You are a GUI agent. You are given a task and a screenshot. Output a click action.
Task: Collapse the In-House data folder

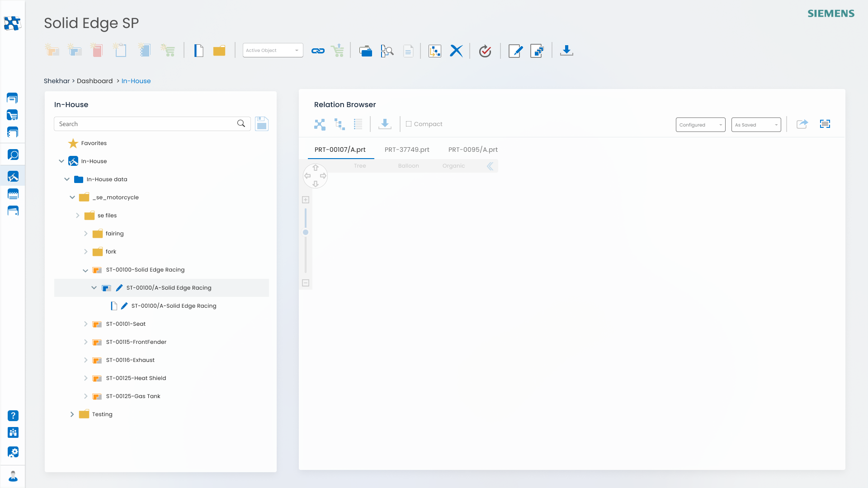tap(67, 179)
